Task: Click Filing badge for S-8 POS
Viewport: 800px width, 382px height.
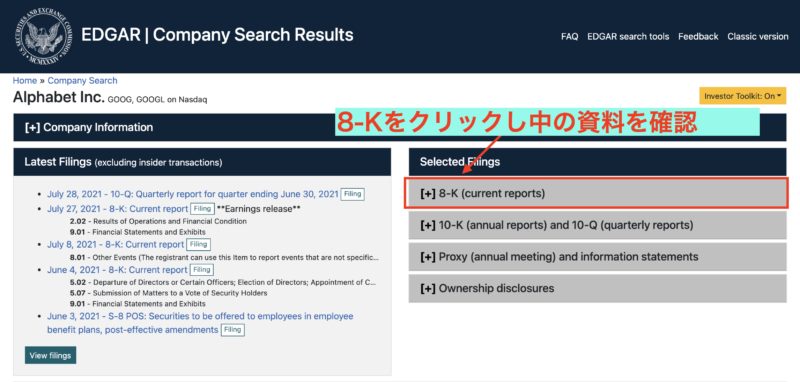Action: click(x=233, y=330)
